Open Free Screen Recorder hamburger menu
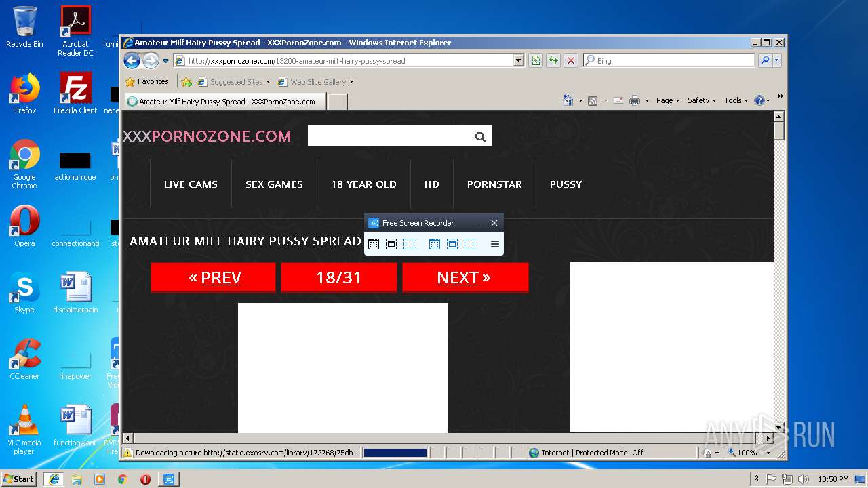The height and width of the screenshot is (488, 868). 495,244
